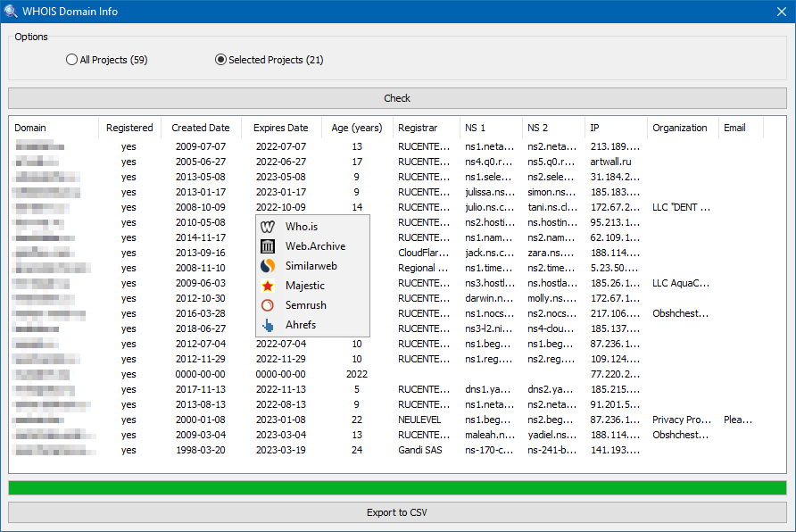Select the Selected Projects radio button
The width and height of the screenshot is (796, 532).
pyautogui.click(x=220, y=59)
